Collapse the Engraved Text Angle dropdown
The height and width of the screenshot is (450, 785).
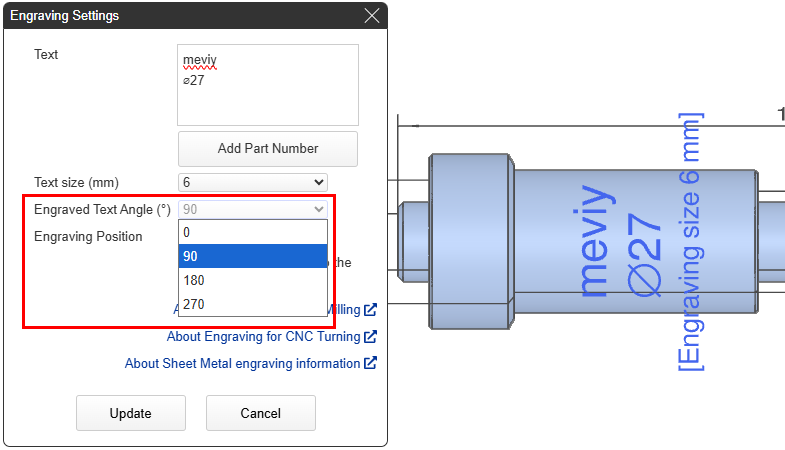[252, 209]
